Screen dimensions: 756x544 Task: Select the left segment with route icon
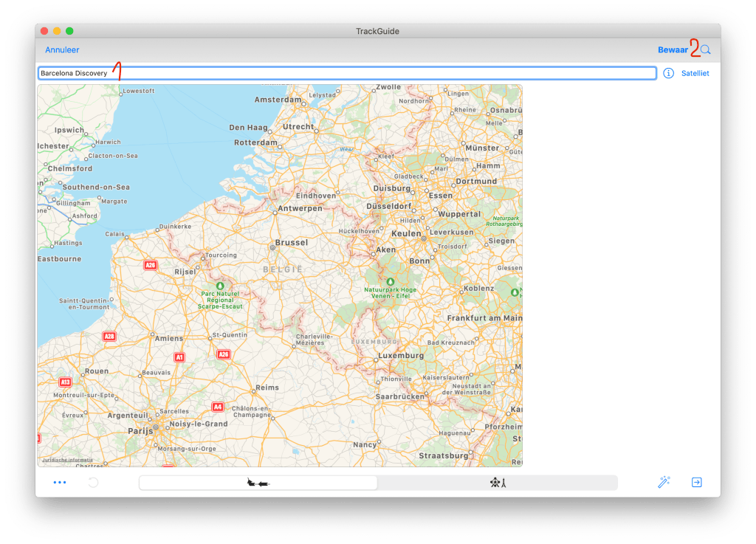(x=258, y=483)
